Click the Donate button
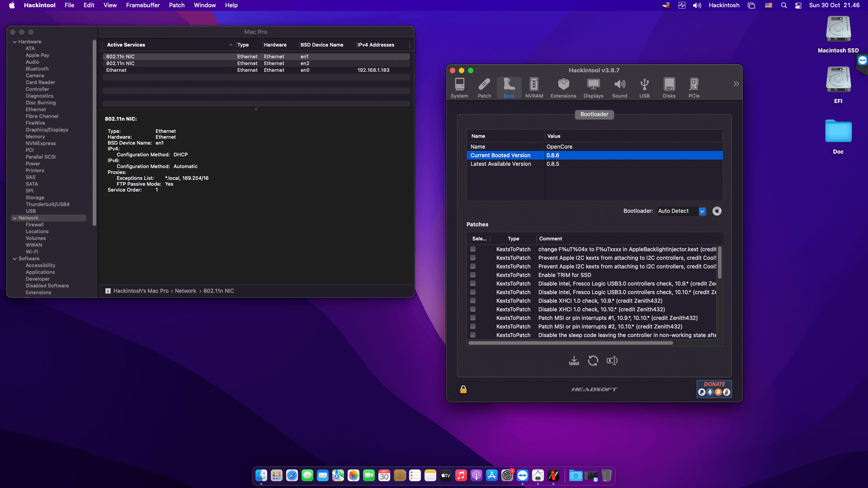 pyautogui.click(x=714, y=389)
